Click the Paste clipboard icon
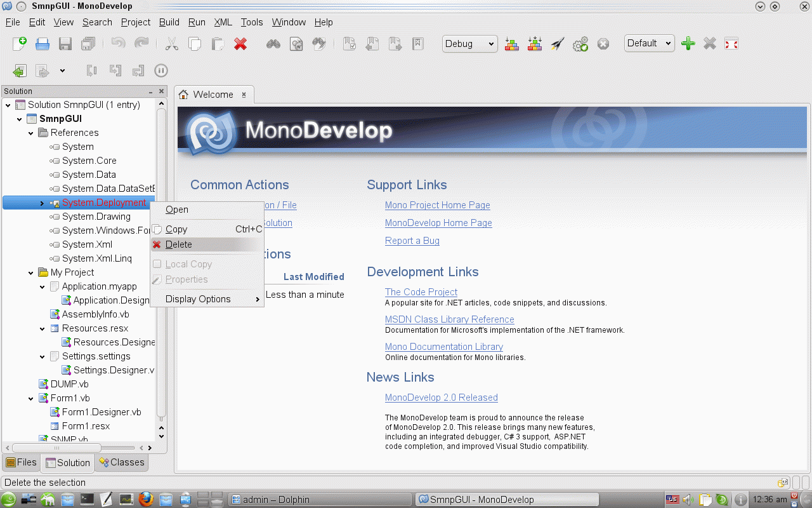812x508 pixels. coord(218,44)
